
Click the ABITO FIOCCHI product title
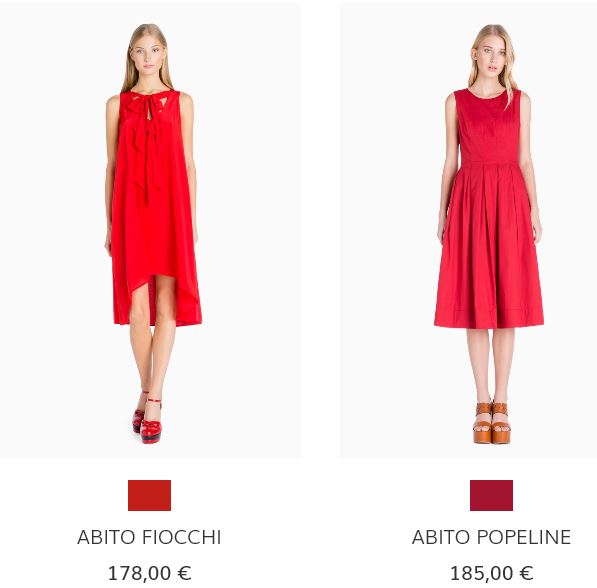(x=149, y=537)
